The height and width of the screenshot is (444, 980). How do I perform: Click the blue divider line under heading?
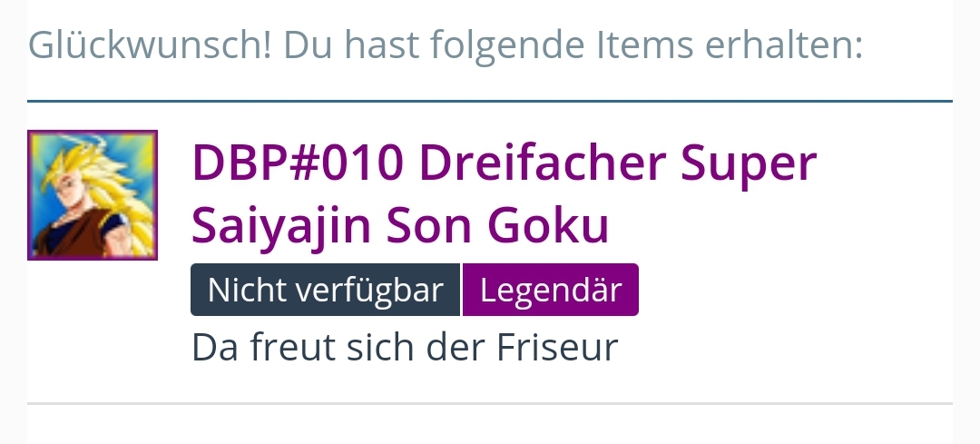click(x=490, y=101)
